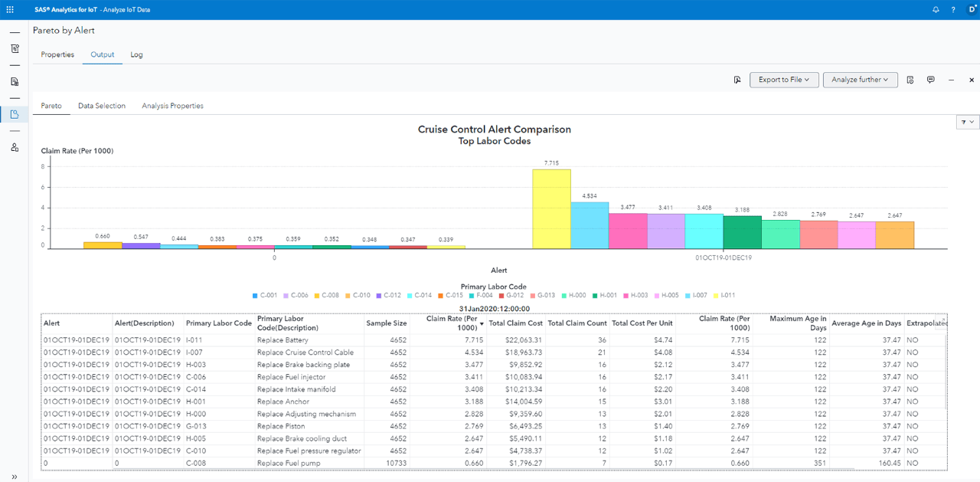Open the Analysis Properties tab
This screenshot has width=980, height=482.
click(172, 106)
